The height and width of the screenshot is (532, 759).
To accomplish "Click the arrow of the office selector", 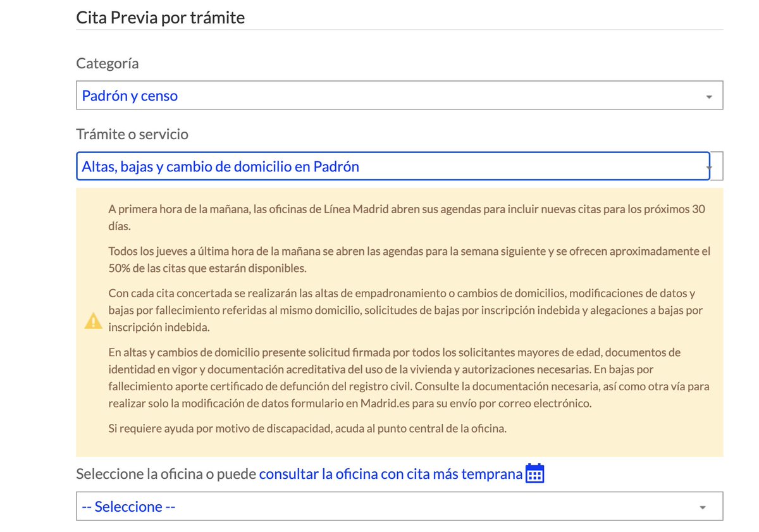I will [702, 507].
